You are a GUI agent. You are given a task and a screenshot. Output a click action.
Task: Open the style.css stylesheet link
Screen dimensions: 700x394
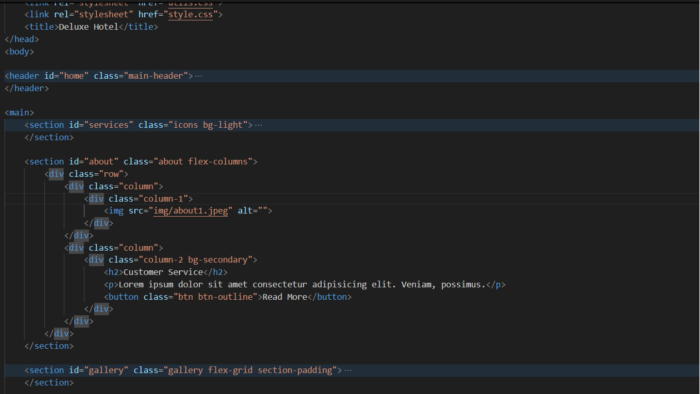point(190,15)
